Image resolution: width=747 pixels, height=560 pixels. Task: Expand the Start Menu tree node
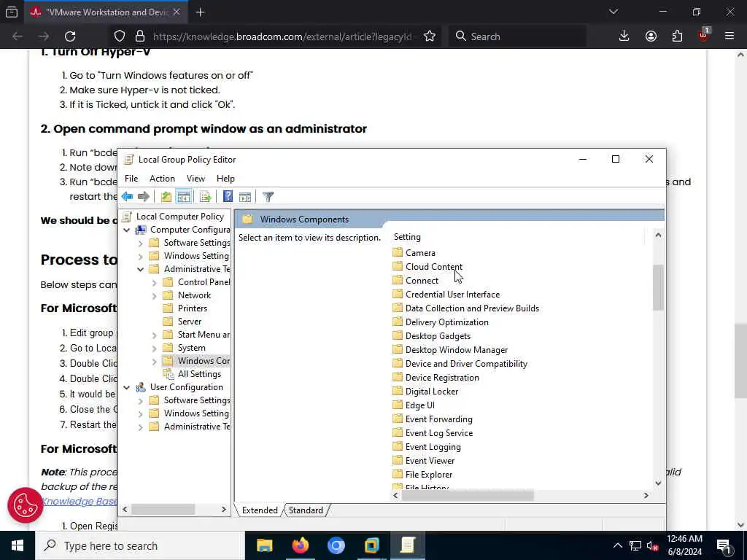coord(155,335)
